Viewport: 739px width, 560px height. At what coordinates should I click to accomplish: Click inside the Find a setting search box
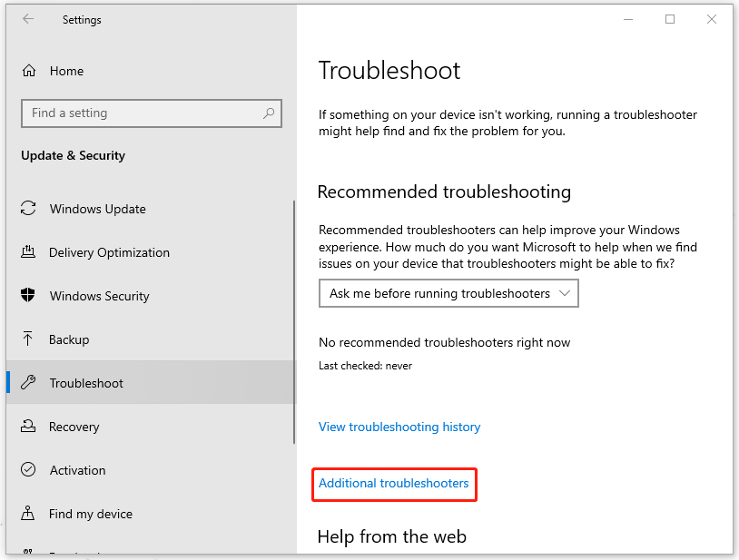(136, 113)
